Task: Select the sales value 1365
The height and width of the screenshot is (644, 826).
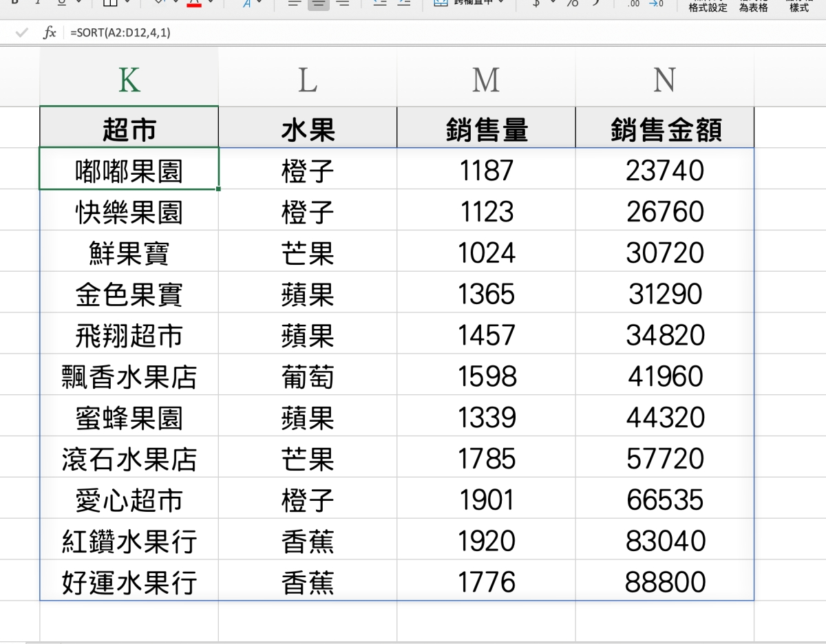Action: [486, 292]
